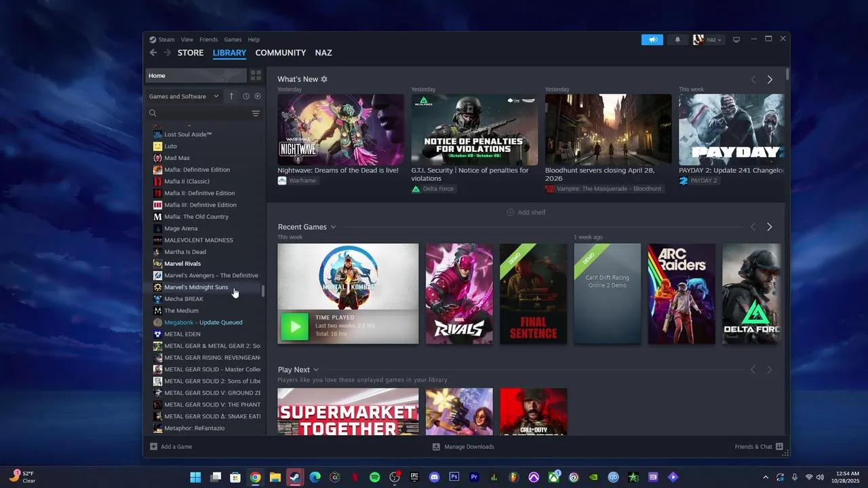Toggle show ready-to-play games only
This screenshot has height=488, width=868.
coord(257,96)
